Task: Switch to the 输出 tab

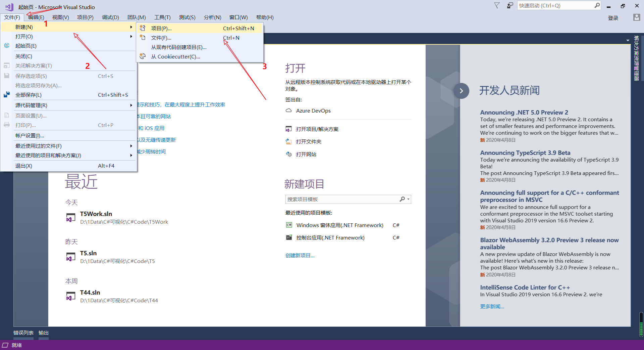Action: (x=44, y=333)
